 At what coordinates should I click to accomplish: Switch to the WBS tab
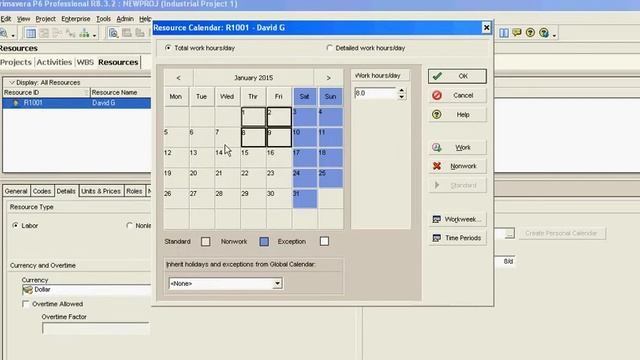click(x=85, y=62)
